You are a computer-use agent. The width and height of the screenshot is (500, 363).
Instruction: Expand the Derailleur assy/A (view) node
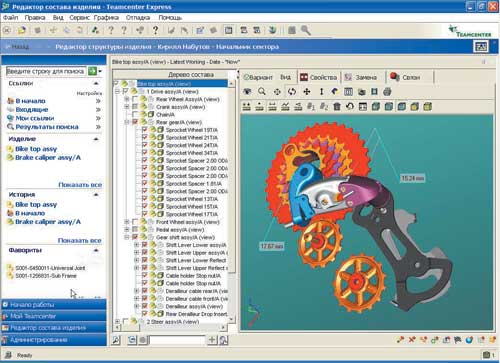pos(136,306)
